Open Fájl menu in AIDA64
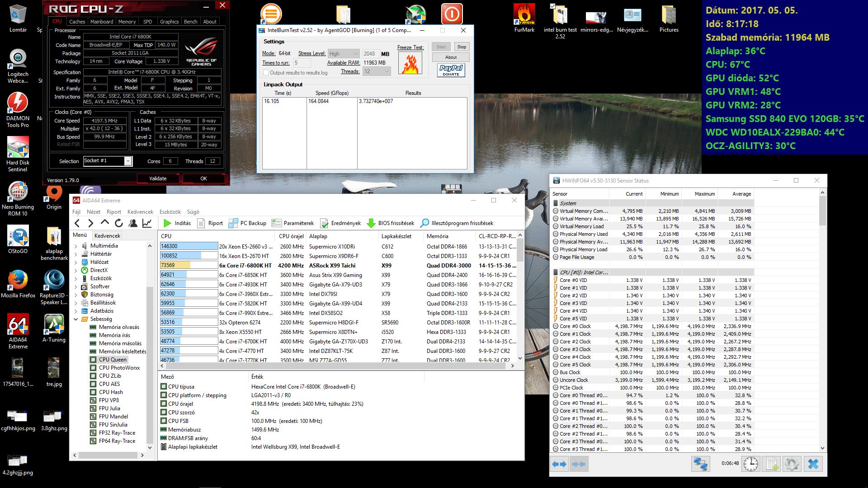The width and height of the screenshot is (868, 488). coord(76,211)
